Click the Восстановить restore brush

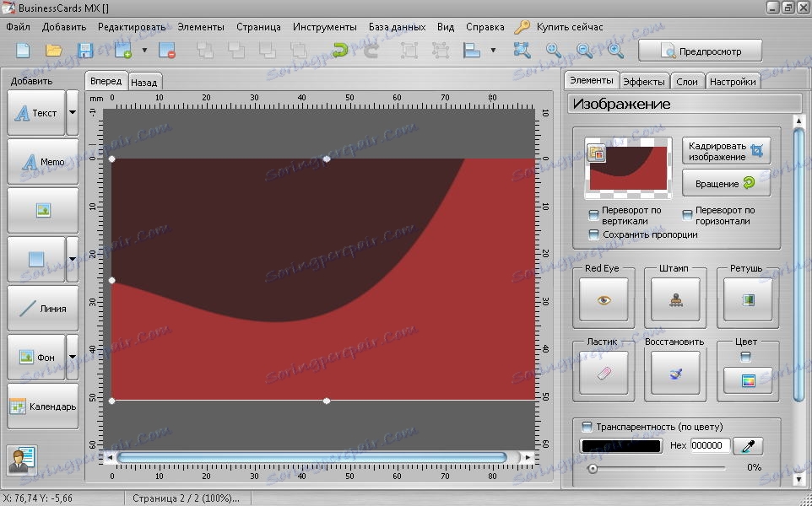(675, 374)
